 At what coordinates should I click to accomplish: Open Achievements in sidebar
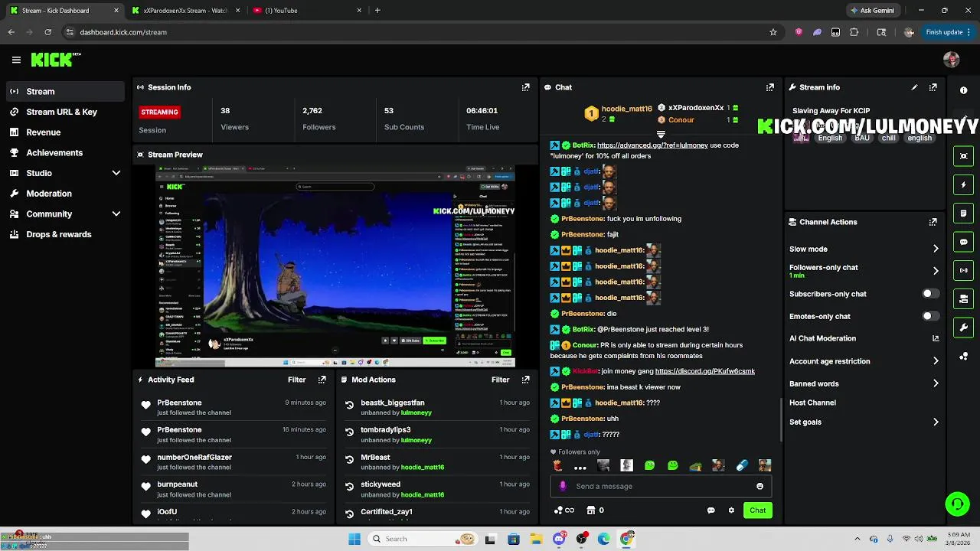pyautogui.click(x=65, y=152)
